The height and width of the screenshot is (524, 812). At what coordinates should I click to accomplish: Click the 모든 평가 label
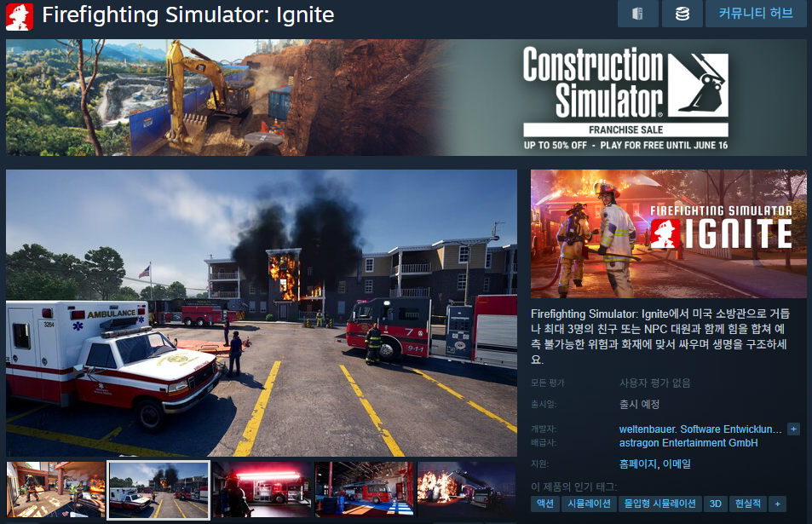547,383
